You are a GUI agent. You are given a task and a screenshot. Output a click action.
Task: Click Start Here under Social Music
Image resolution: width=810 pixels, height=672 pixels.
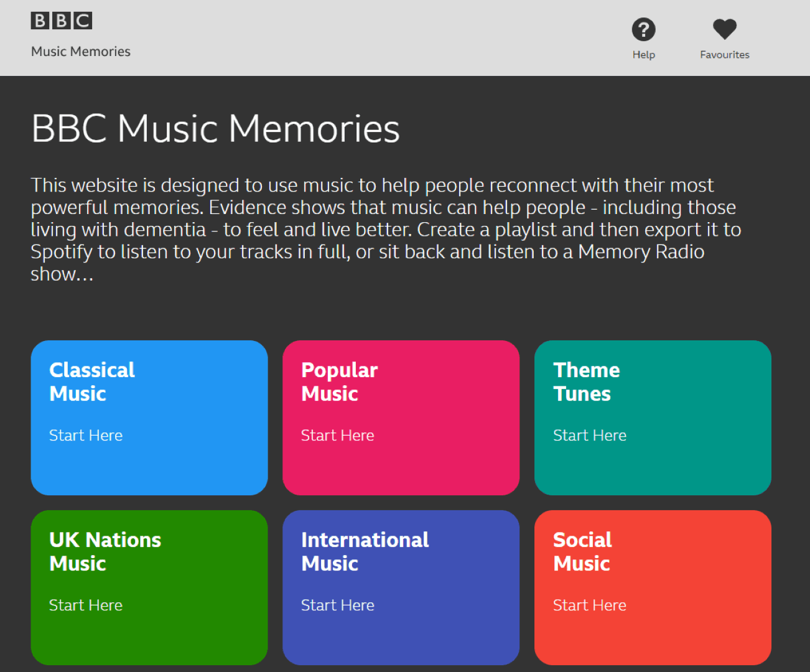589,605
